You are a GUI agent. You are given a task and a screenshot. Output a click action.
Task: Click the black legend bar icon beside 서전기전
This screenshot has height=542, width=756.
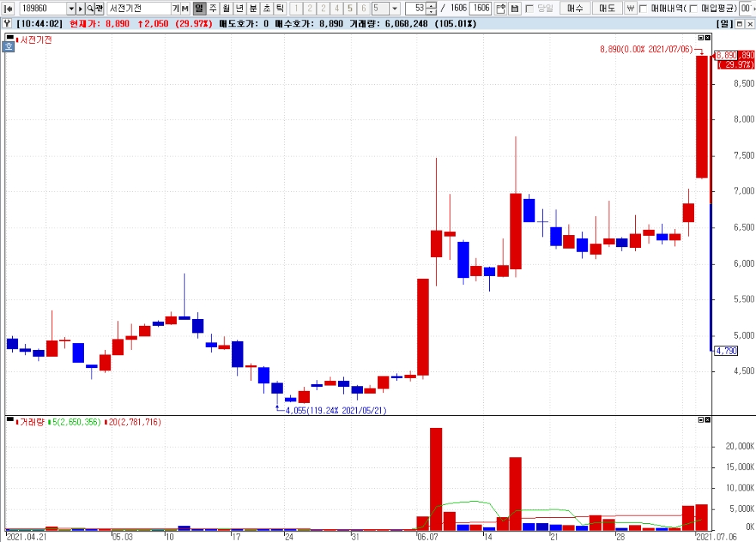pos(10,37)
